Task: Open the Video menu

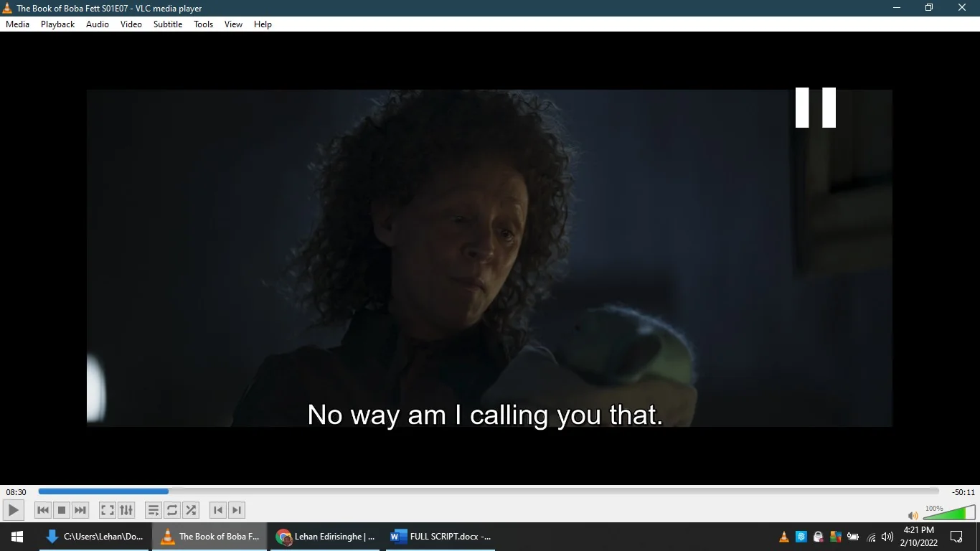Action: [131, 24]
